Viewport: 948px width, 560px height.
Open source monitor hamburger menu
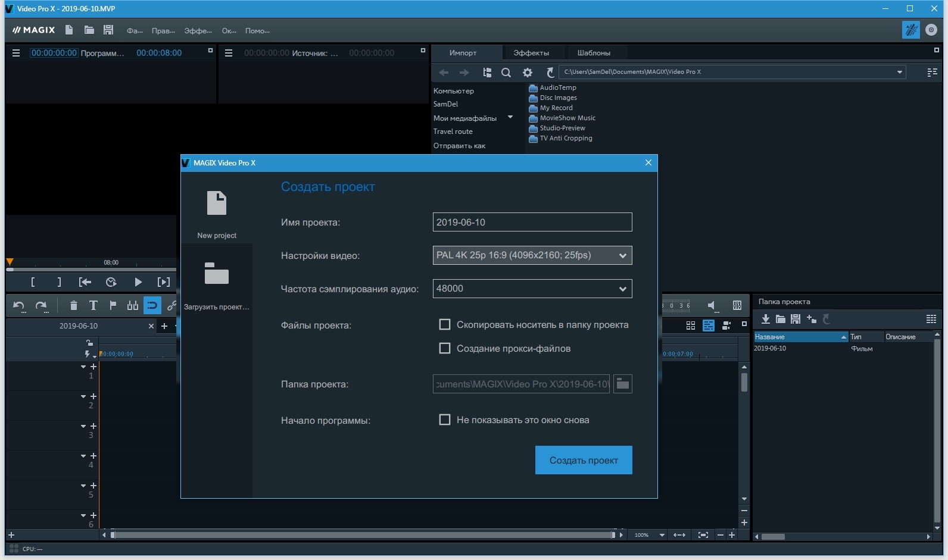pos(228,53)
